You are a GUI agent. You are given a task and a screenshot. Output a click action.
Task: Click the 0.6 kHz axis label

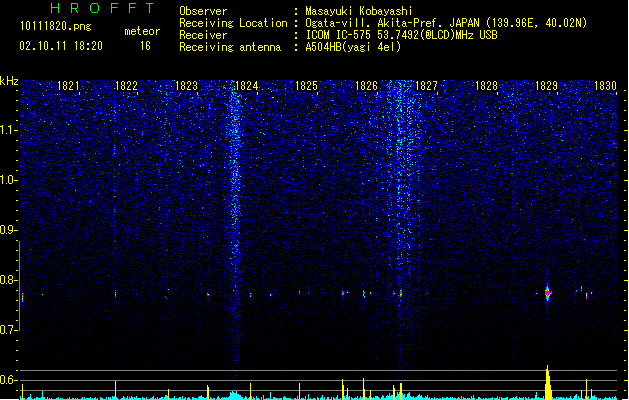coord(8,380)
